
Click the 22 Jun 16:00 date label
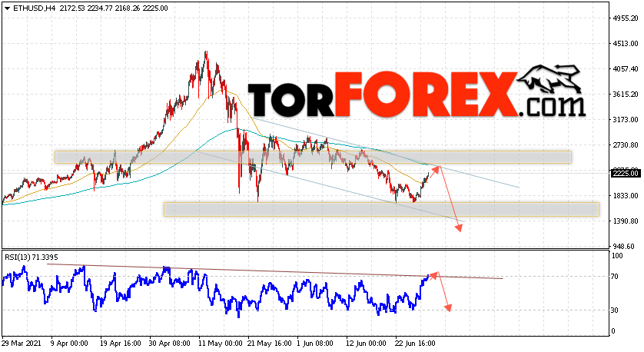pos(415,344)
